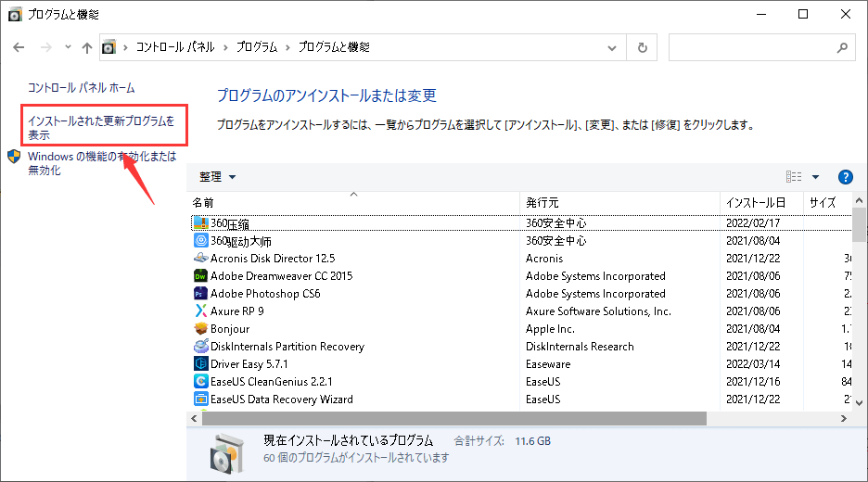Image resolution: width=868 pixels, height=482 pixels.
Task: Click install date 2021/12/16
Action: pos(753,382)
